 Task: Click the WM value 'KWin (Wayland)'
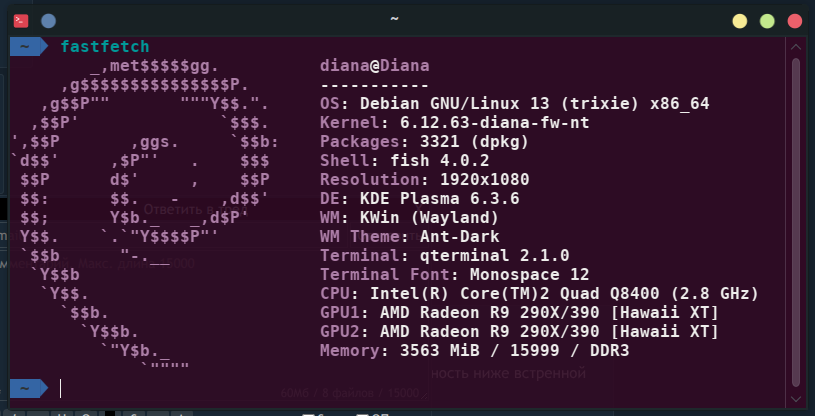click(x=429, y=217)
